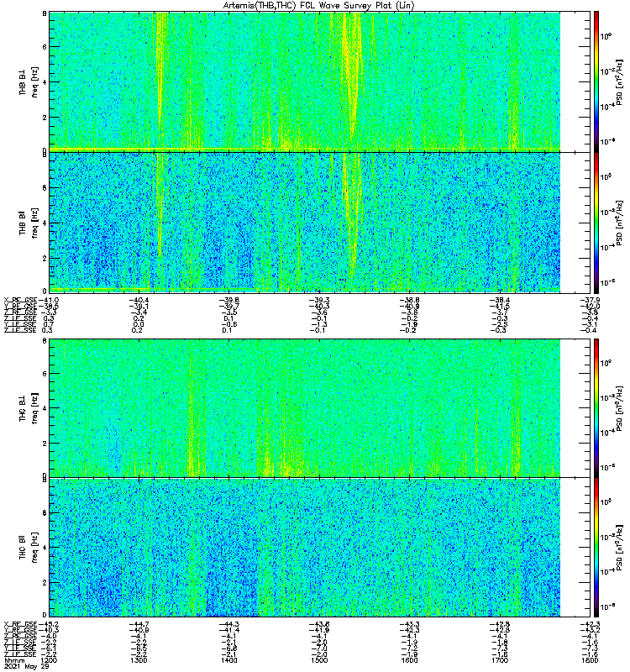Viewport: 630px width, 672px height.
Task: Click the 'THB B∥ freq [Hz]' y-axis label
Action: [29, 223]
